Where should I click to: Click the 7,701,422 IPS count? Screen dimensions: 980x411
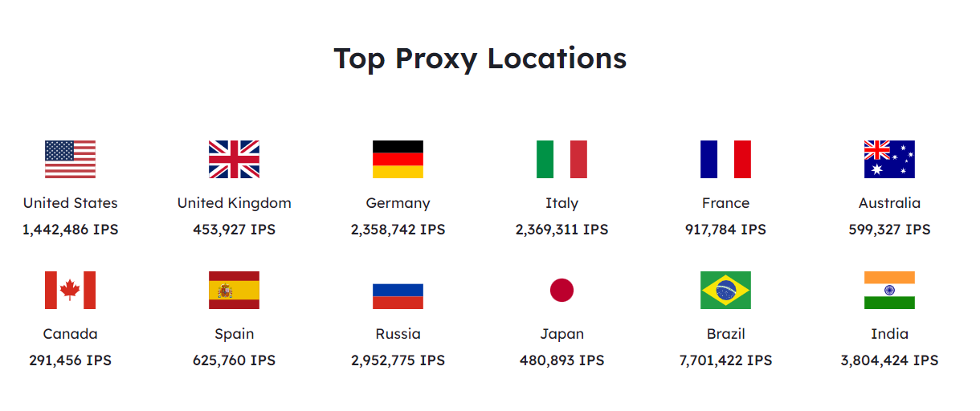point(725,360)
